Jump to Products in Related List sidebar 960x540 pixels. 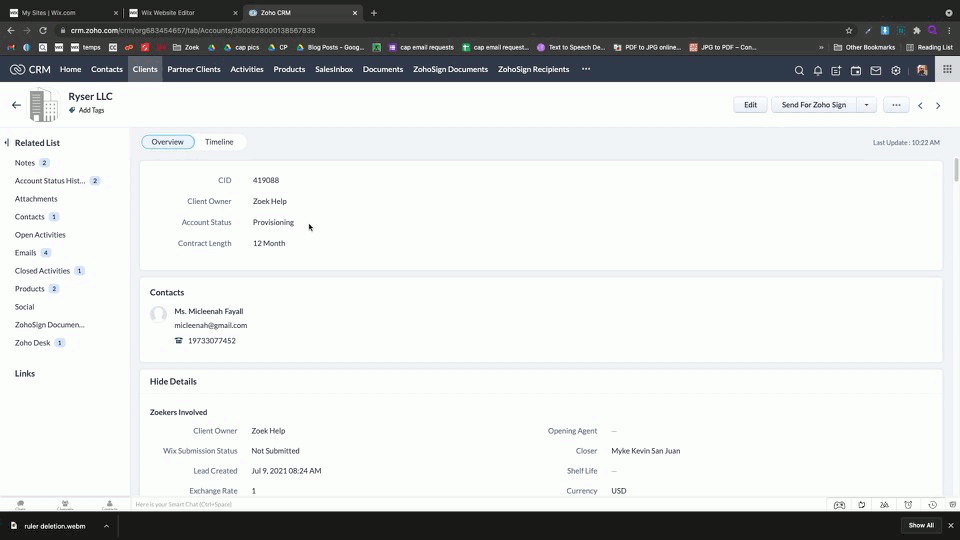(x=29, y=288)
